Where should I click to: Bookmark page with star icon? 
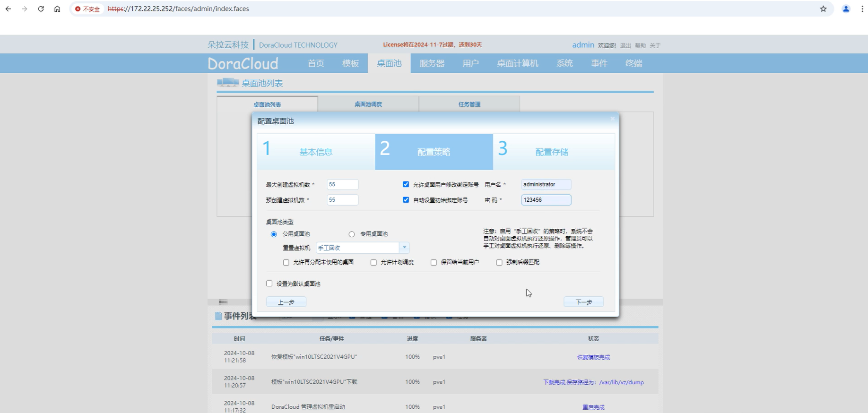click(823, 9)
